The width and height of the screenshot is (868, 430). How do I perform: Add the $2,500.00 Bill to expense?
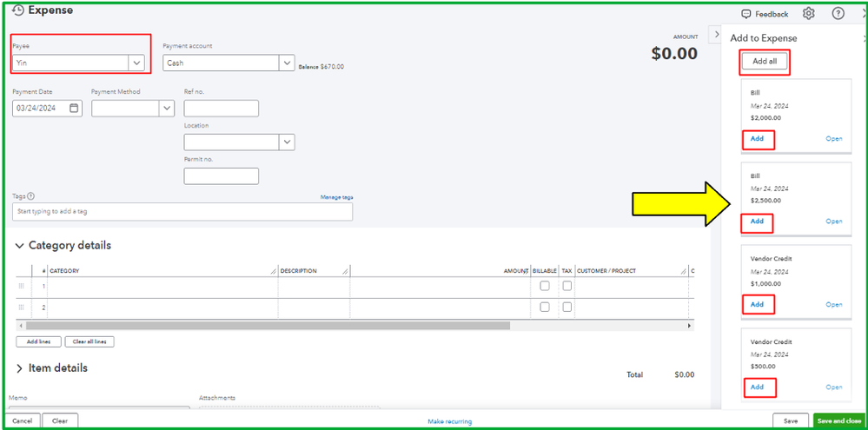(x=757, y=222)
